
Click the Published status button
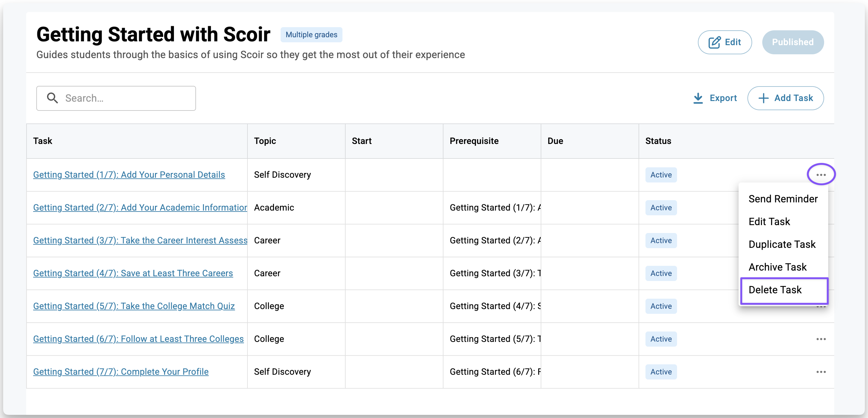click(793, 42)
